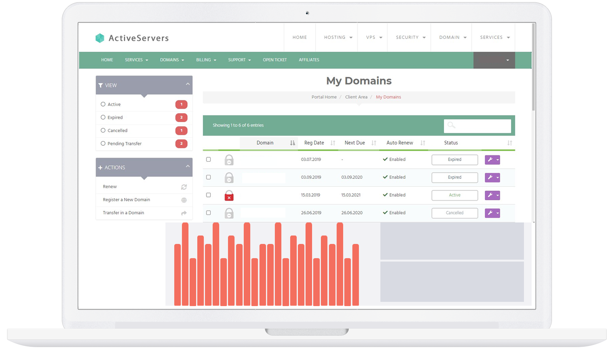Click the Client Area breadcrumb link
This screenshot has width=613, height=364.
click(356, 97)
